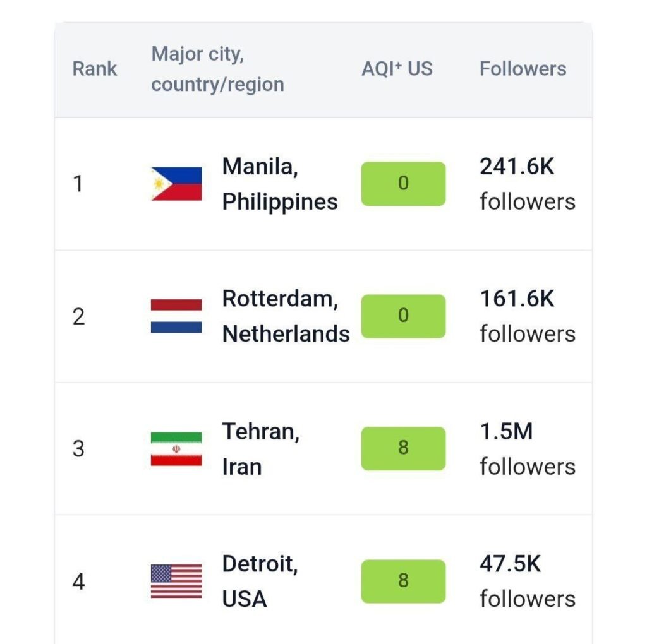Click the AQI⁺ US column header

coord(397,69)
